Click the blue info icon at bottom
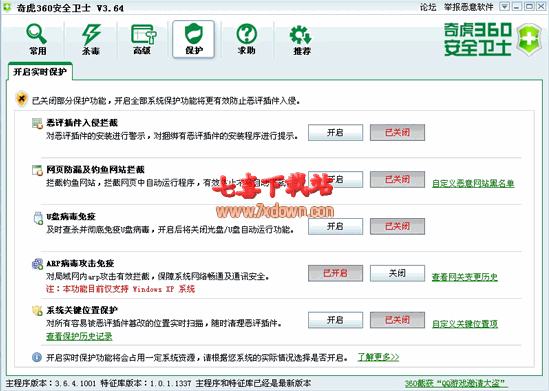The image size is (549, 391). tap(37, 357)
